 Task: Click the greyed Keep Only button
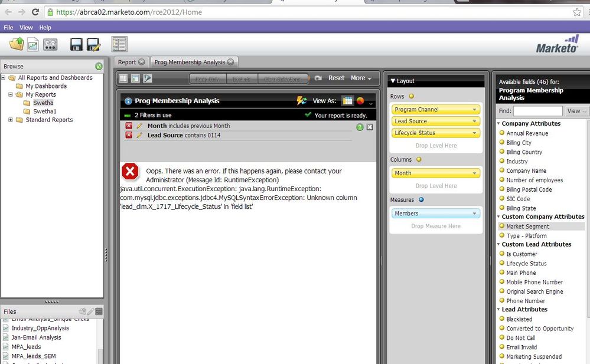click(x=208, y=78)
